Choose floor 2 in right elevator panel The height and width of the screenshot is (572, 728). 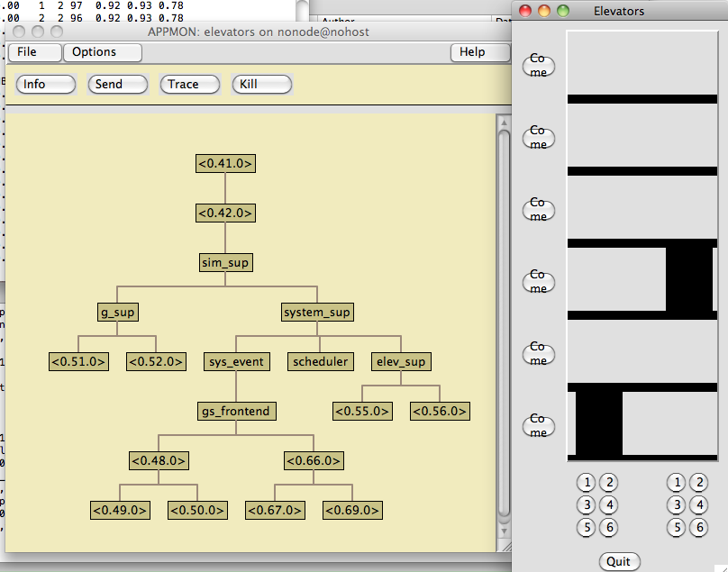coord(699,483)
